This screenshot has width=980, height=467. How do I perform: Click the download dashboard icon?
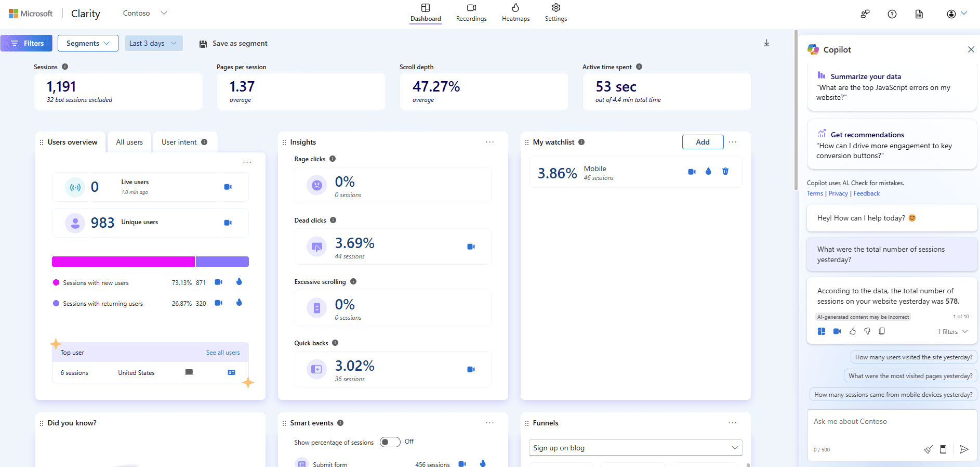coord(766,43)
